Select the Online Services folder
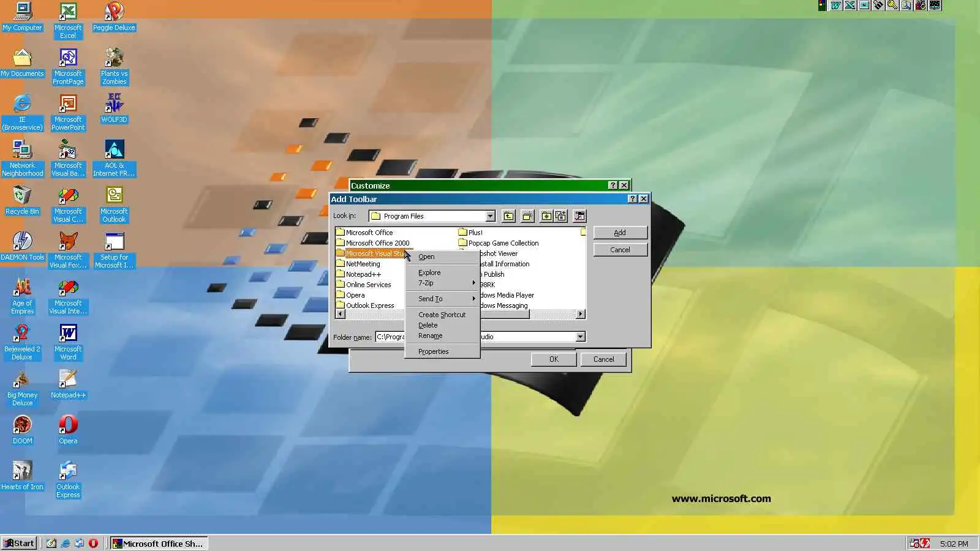 [363, 285]
